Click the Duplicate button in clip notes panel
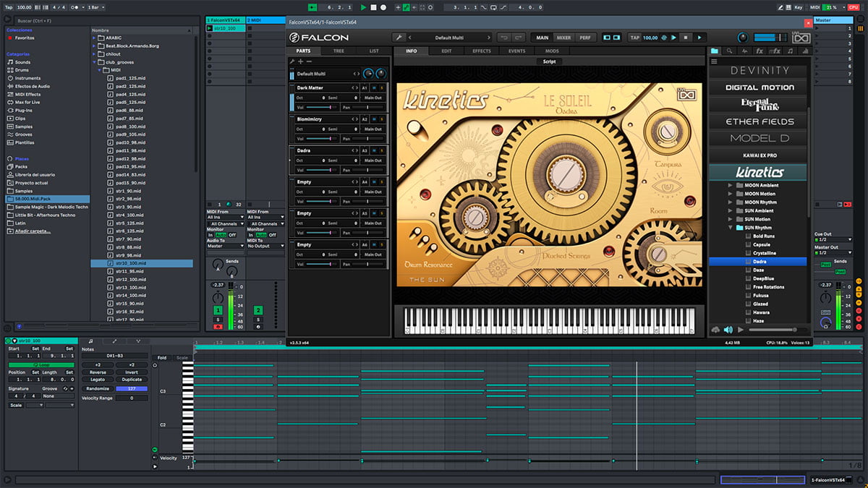The height and width of the screenshot is (488, 868). (x=132, y=380)
